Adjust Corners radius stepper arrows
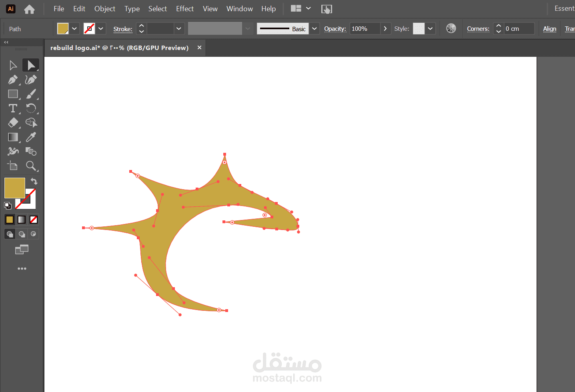The height and width of the screenshot is (392, 575). (499, 28)
